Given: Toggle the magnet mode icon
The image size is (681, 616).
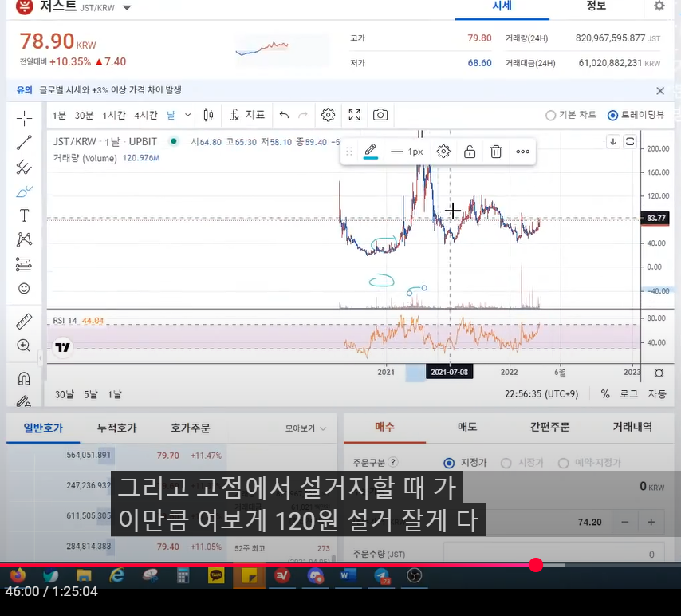Looking at the screenshot, I should tap(24, 379).
